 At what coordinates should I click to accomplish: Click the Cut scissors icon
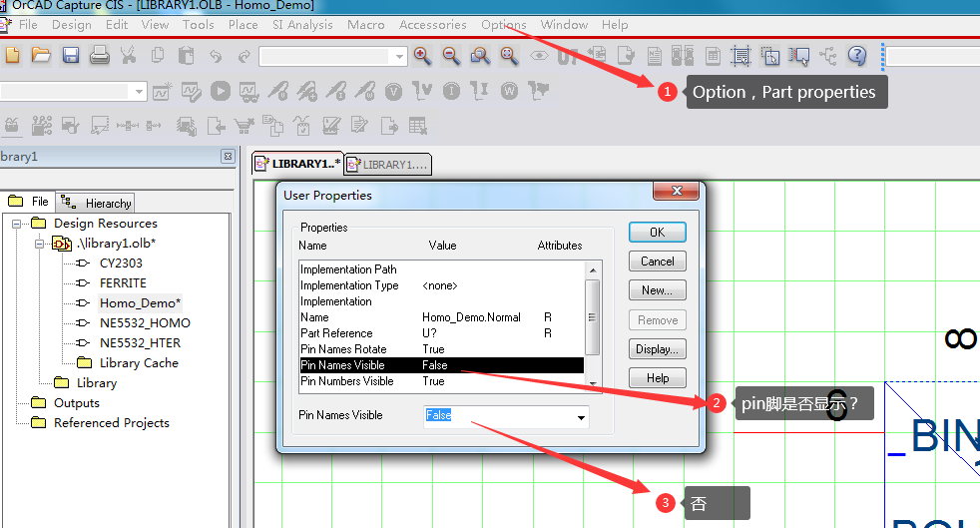pos(128,56)
